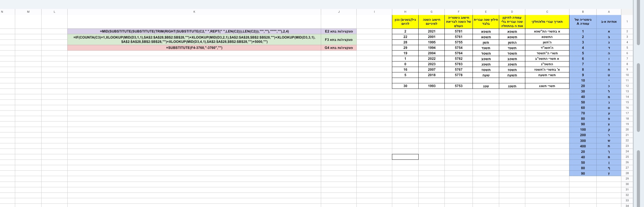Select year cell 2022
This screenshot has height=207, width=644.
tap(432, 59)
